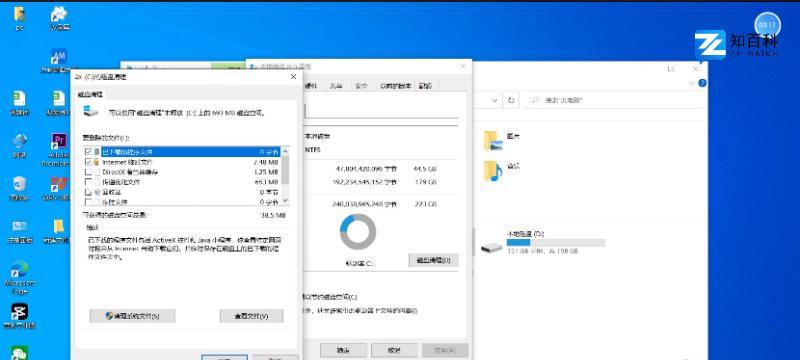The image size is (800, 360).
Task: Click the View Files (V) button
Action: coord(252,316)
